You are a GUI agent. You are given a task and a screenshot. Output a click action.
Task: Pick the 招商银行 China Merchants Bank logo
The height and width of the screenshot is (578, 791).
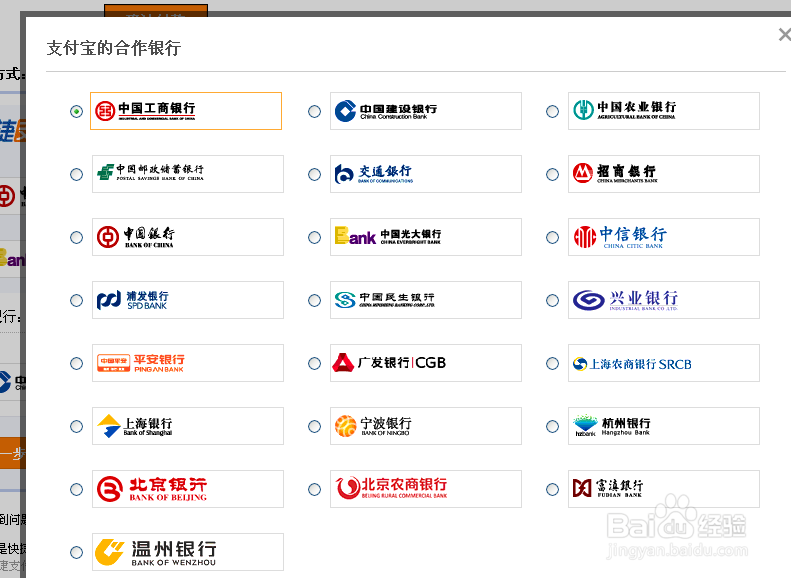(x=664, y=174)
